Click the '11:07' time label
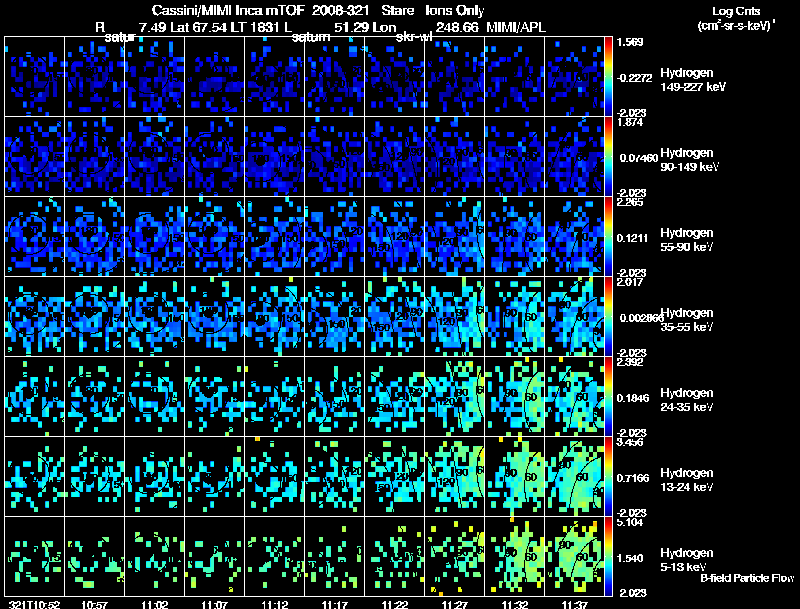The width and height of the screenshot is (800, 609). (x=214, y=604)
